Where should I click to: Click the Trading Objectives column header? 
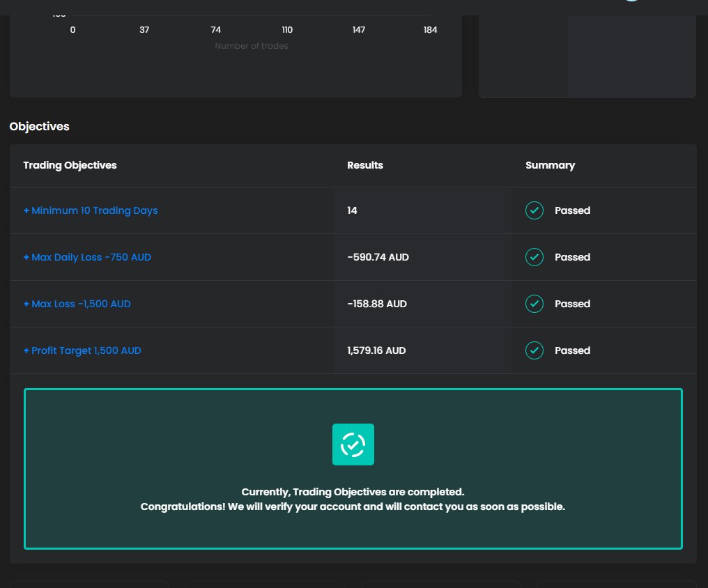click(70, 165)
